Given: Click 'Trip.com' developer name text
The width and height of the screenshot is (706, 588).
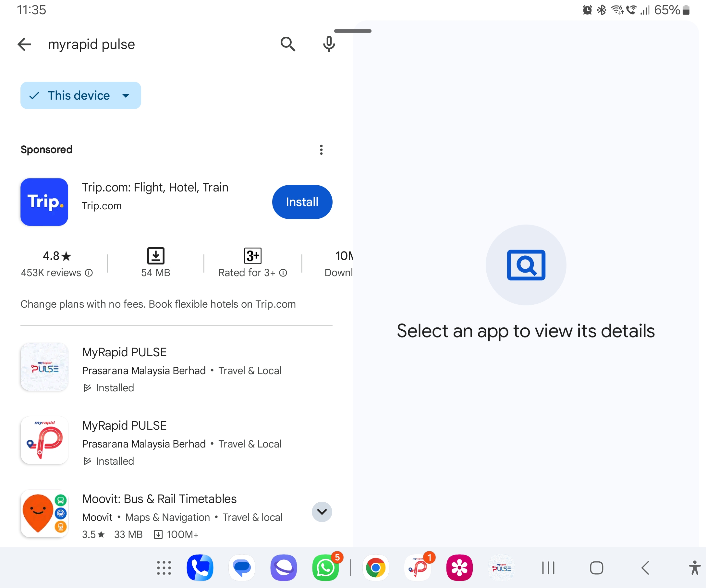Looking at the screenshot, I should click(x=102, y=206).
